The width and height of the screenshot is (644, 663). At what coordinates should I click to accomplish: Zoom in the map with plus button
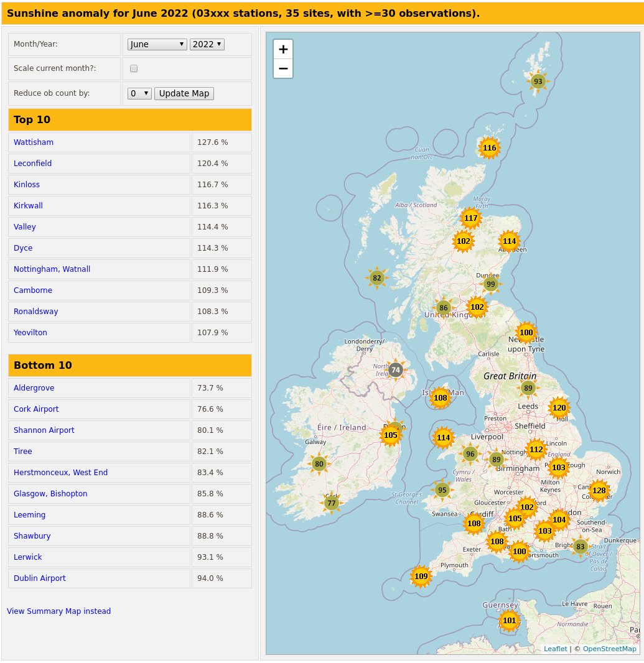coord(283,49)
